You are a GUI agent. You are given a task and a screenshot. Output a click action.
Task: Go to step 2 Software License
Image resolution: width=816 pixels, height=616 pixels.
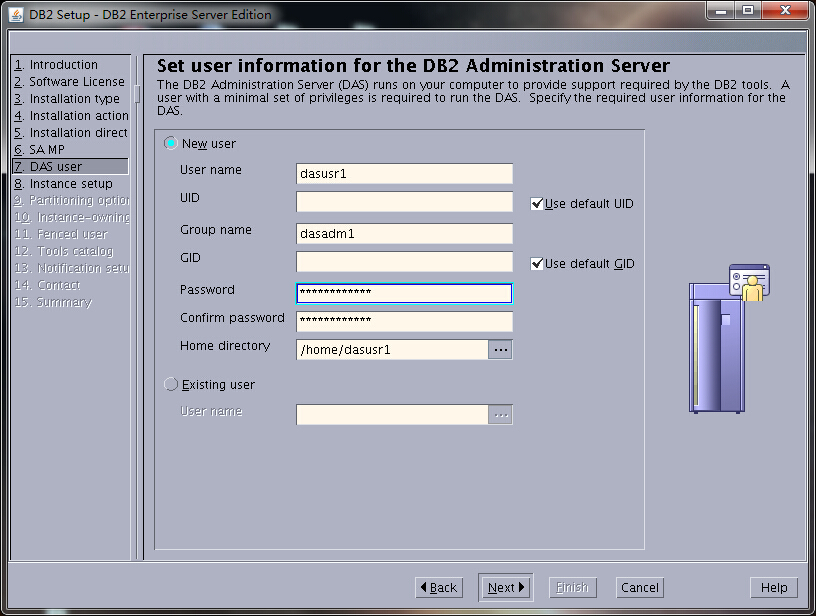click(x=70, y=82)
